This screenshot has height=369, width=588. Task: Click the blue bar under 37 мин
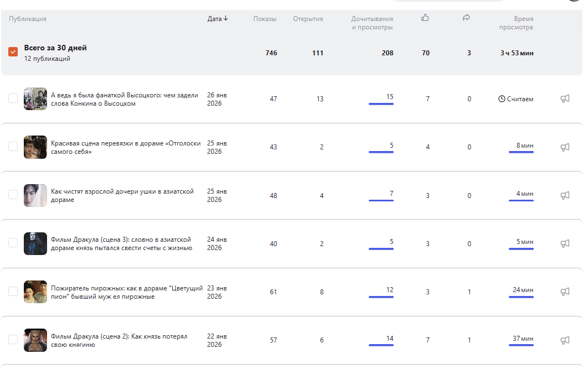tap(521, 345)
